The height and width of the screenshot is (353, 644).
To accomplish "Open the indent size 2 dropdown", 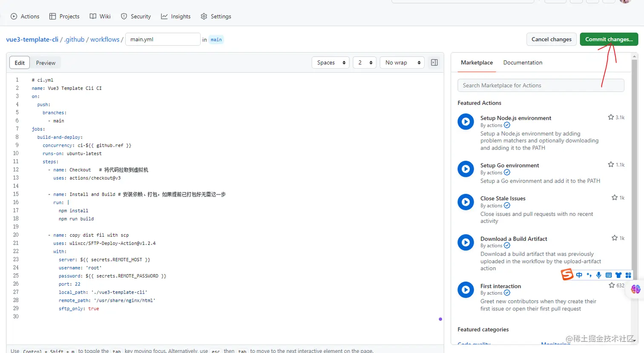I will point(365,63).
